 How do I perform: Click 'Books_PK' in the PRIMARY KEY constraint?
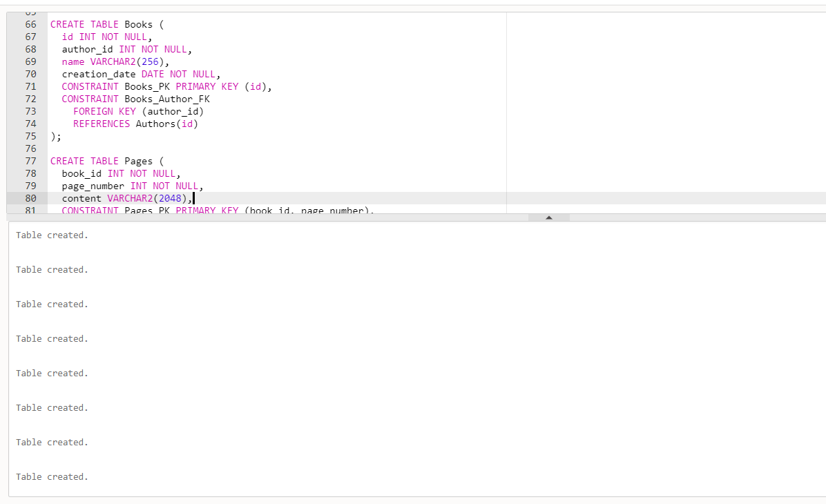click(x=147, y=86)
